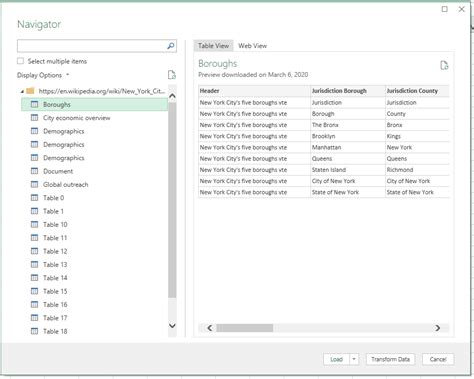Click the table icon beside Table 11
The height and width of the screenshot is (379, 474).
(34, 238)
